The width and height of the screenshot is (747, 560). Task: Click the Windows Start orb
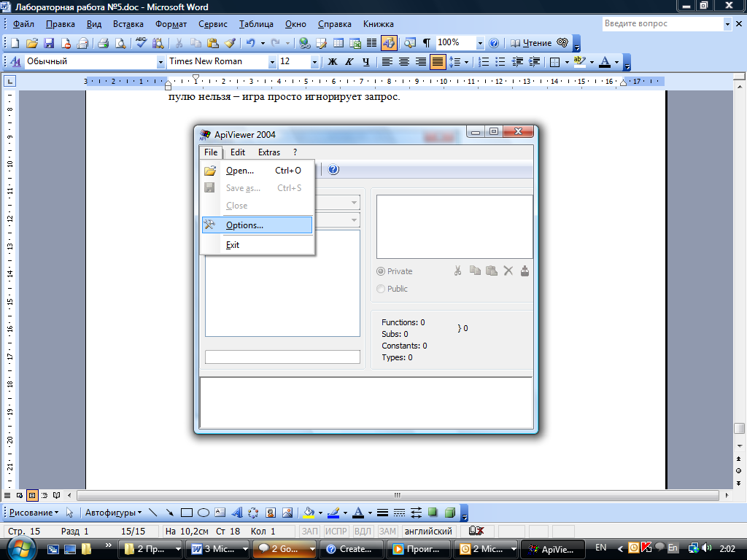coord(20,548)
